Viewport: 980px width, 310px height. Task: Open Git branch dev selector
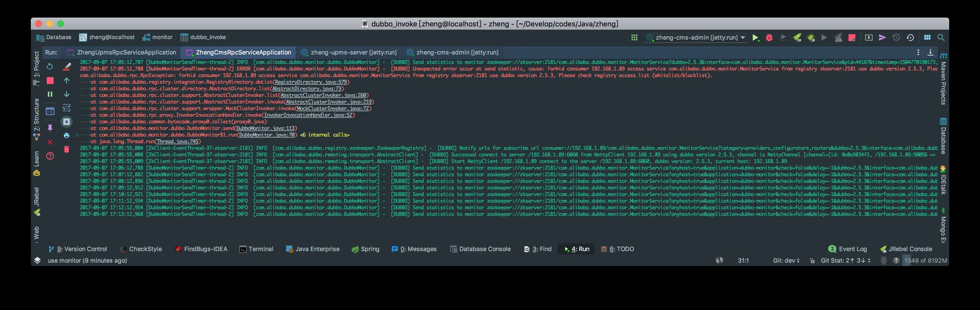[x=786, y=260]
